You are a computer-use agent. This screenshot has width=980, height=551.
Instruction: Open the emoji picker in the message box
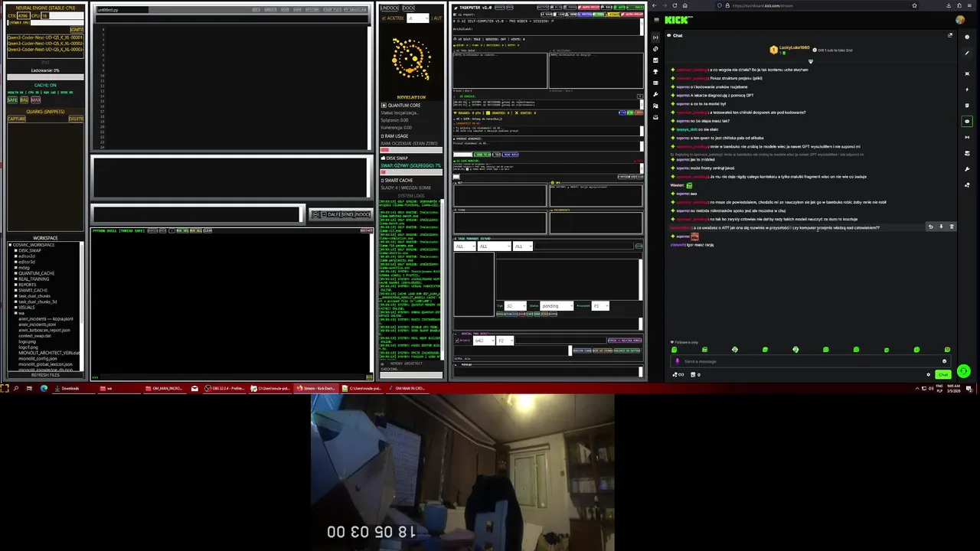(944, 361)
